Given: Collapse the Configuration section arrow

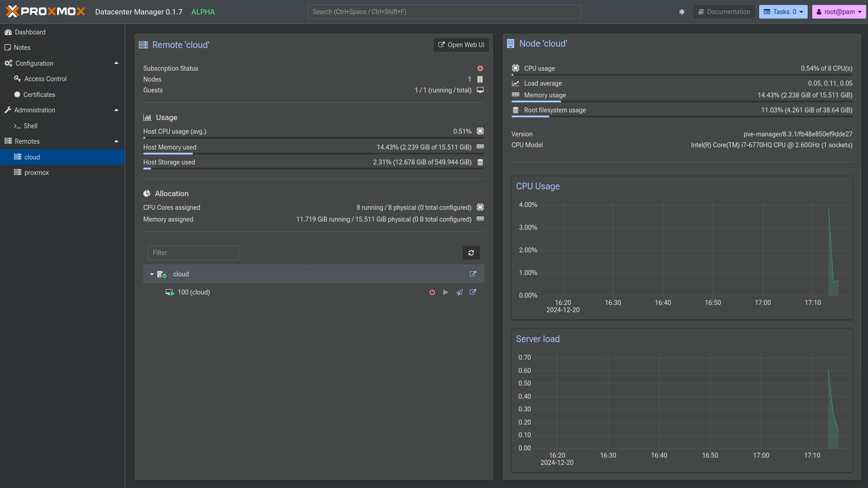Looking at the screenshot, I should click(x=116, y=63).
